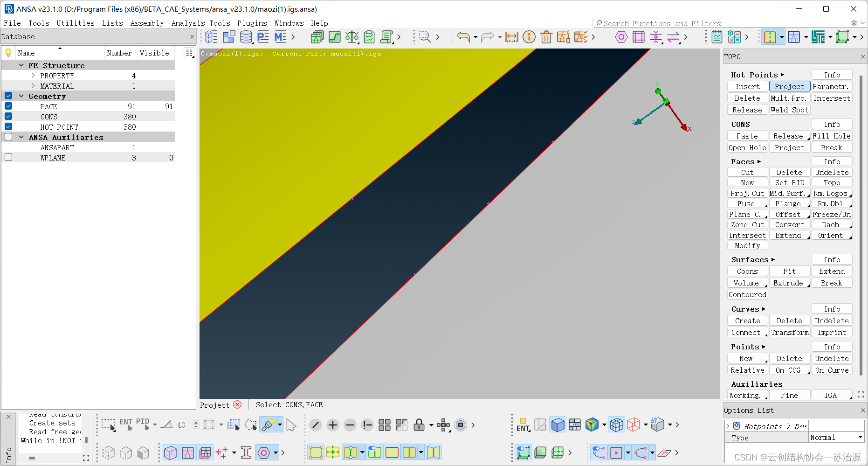Screen dimensions: 868x466
Task: Open the database cylinder icon
Action: tap(246, 37)
